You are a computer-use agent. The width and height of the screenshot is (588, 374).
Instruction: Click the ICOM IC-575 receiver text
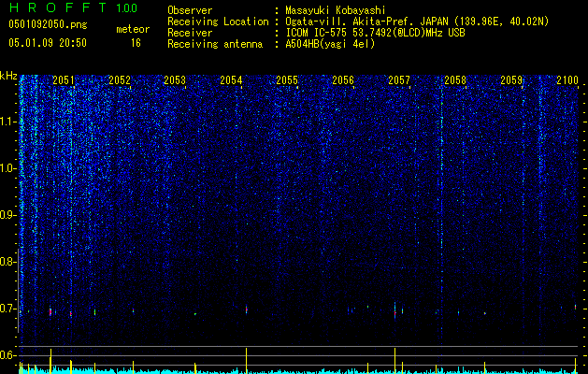pos(375,33)
